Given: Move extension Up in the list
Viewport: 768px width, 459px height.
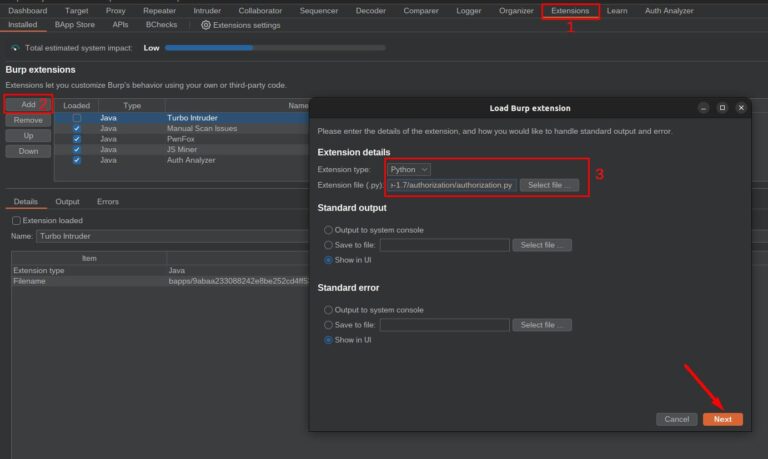Looking at the screenshot, I should click(x=28, y=136).
